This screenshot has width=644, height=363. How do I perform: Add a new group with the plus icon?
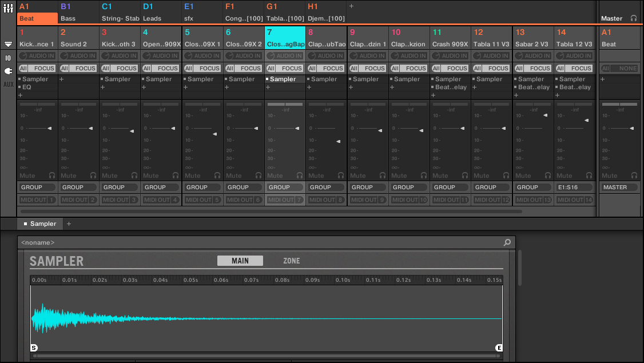[351, 6]
